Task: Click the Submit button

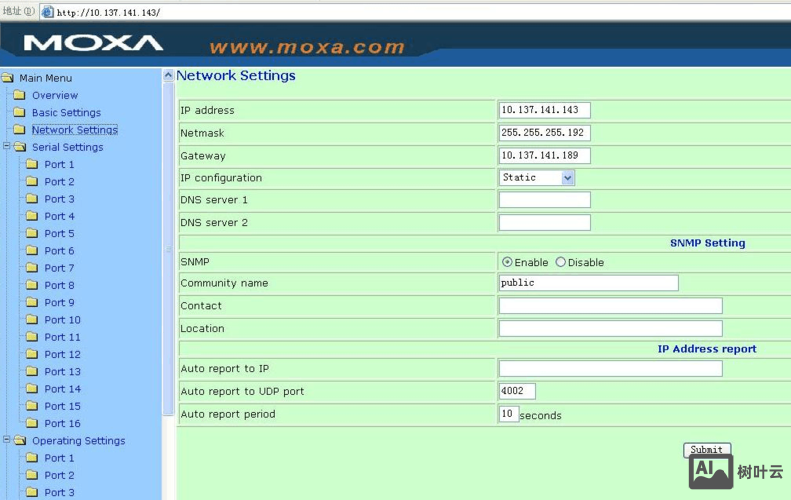Action: coord(707,450)
